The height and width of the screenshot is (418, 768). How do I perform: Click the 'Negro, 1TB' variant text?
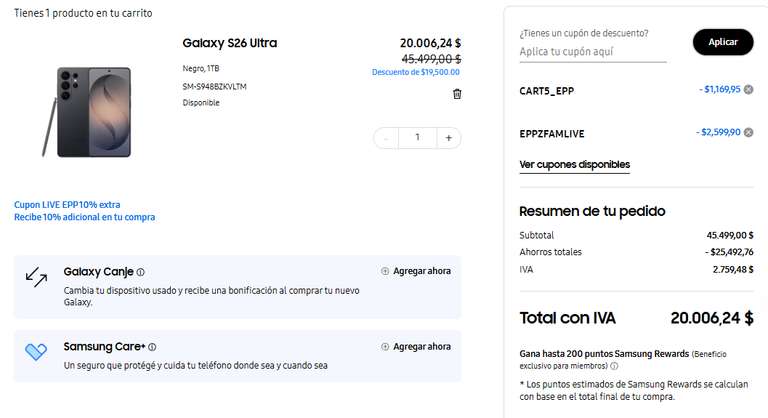201,69
